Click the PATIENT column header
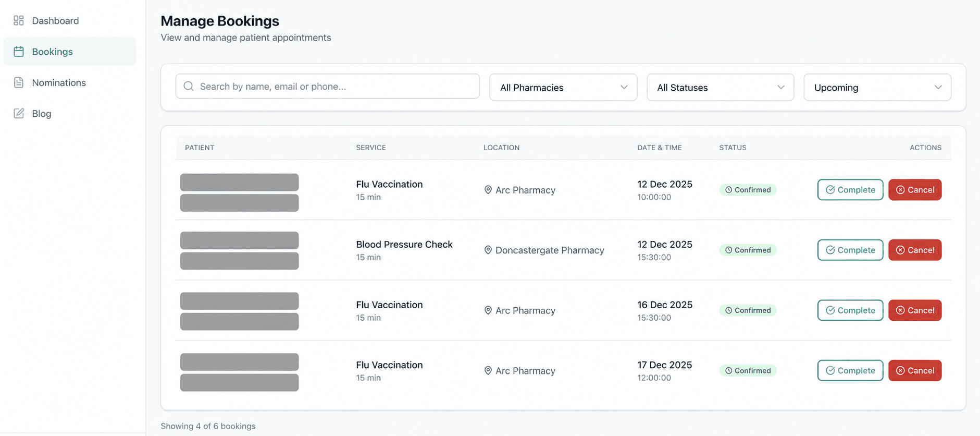Screen dimensions: 980x436 point(200,148)
